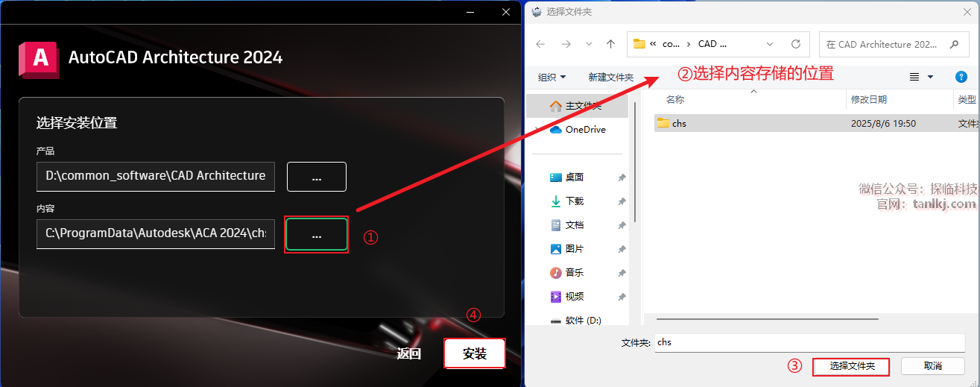Click navigation pane vertical scrollbar

tap(635, 163)
